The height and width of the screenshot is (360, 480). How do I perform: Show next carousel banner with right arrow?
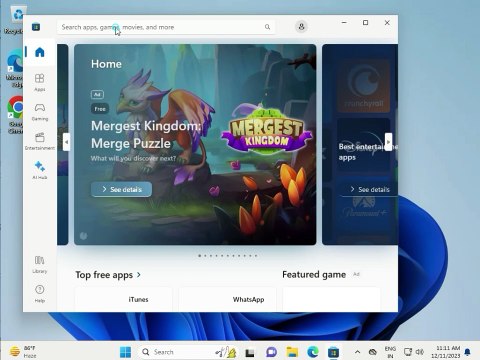point(388,142)
